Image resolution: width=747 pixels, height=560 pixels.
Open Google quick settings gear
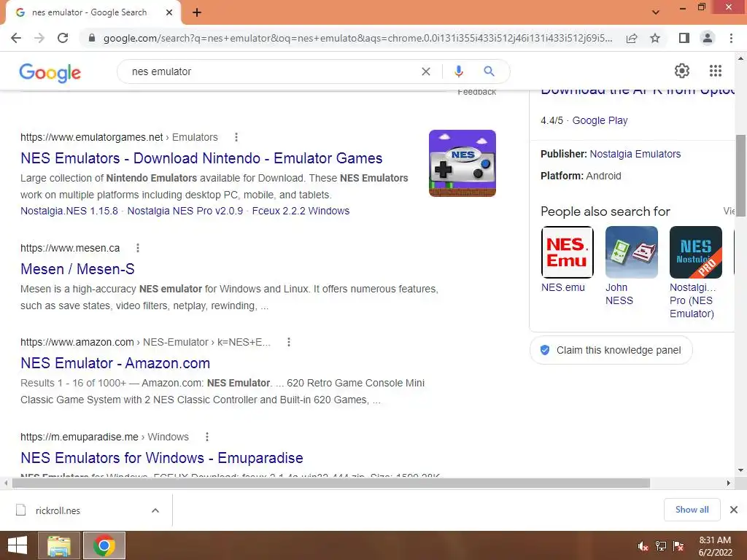click(682, 71)
